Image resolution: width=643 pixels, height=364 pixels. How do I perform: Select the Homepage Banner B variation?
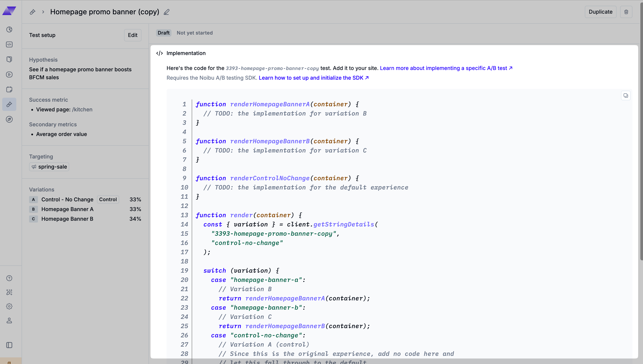85,219
